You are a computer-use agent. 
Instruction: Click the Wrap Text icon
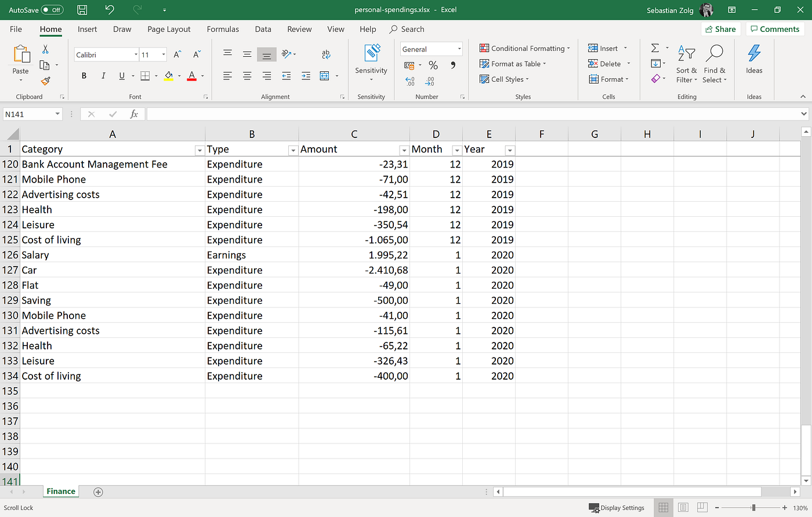[x=325, y=54]
